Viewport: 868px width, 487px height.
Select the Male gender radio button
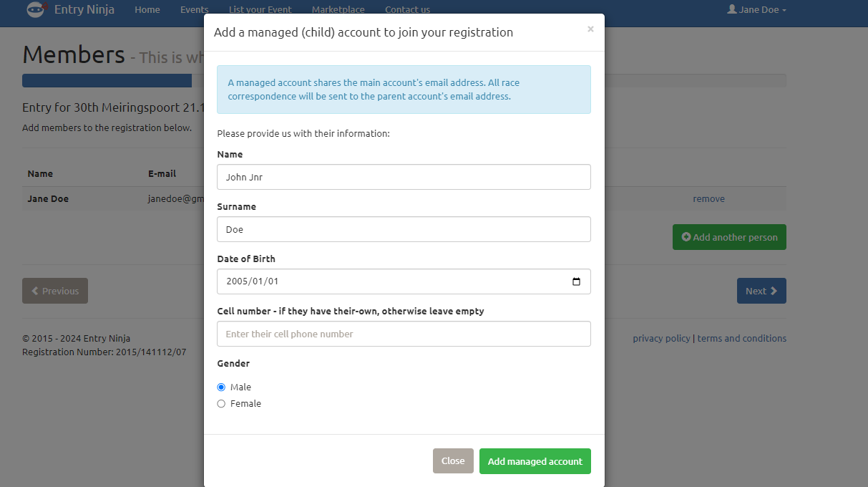tap(221, 387)
